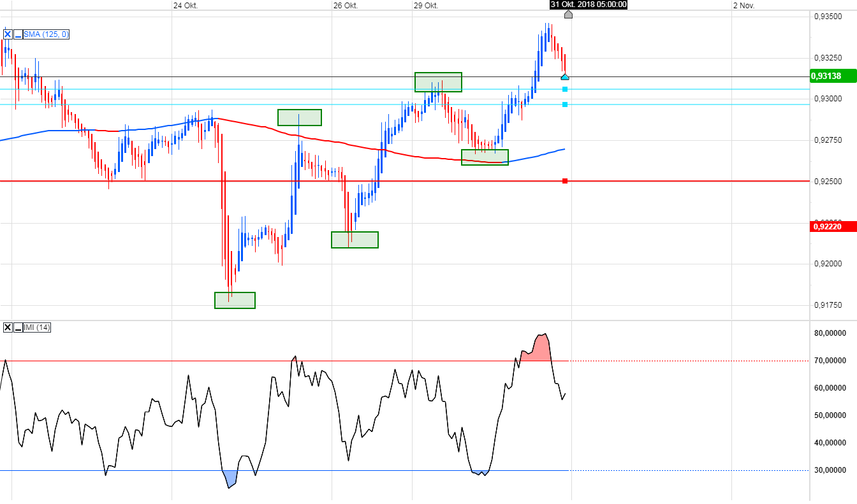Minimize the IMI (14) pane via its underscore toggle
This screenshot has width=857, height=504.
click(x=17, y=327)
